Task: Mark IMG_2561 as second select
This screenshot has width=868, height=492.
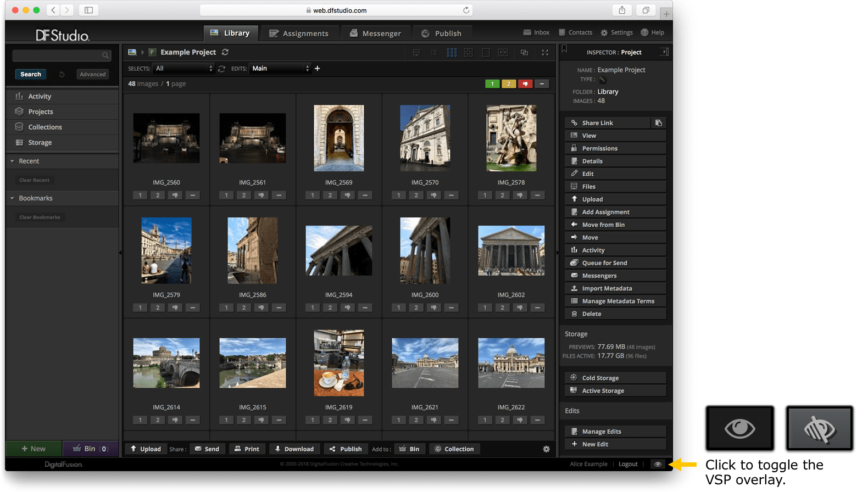Action: pyautogui.click(x=244, y=195)
